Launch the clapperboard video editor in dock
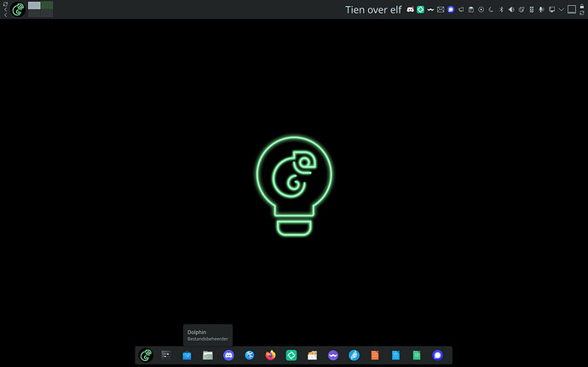Screen dimensions: 588x367 tap(312, 355)
